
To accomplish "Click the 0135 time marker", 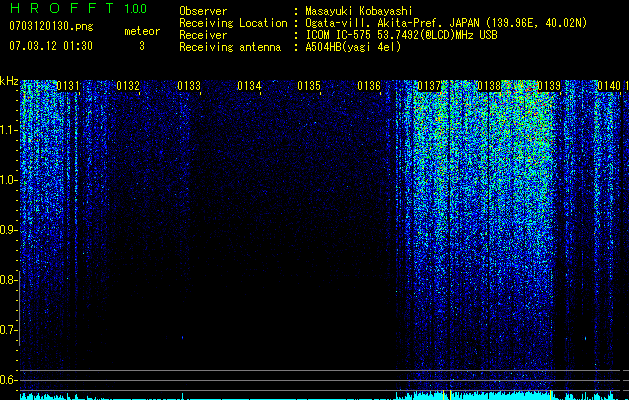I will 309,86.
